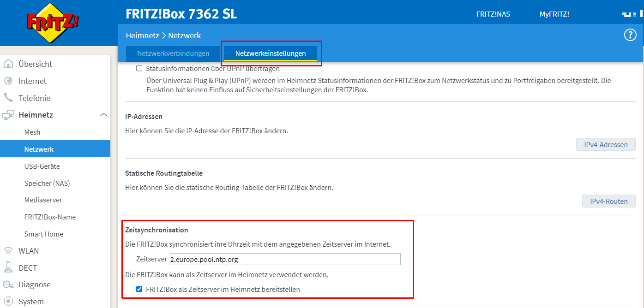644x308 pixels.
Task: Click the IPv4-Routen button
Action: tap(608, 201)
